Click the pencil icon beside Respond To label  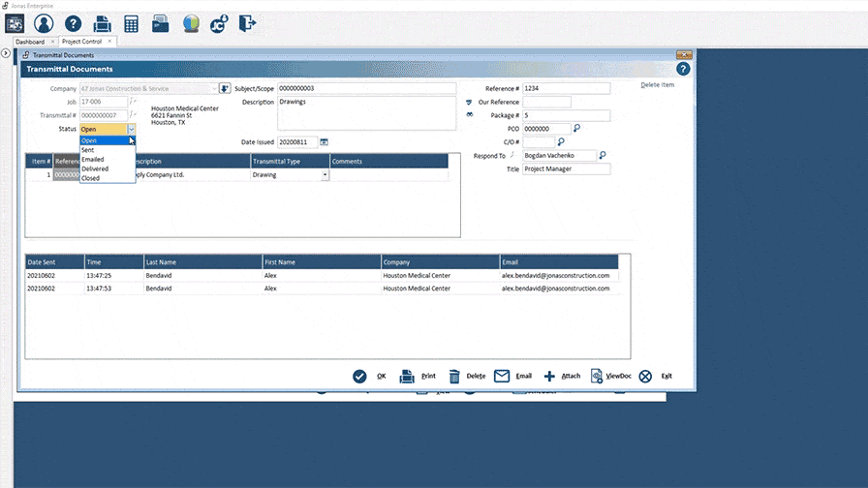(x=512, y=155)
